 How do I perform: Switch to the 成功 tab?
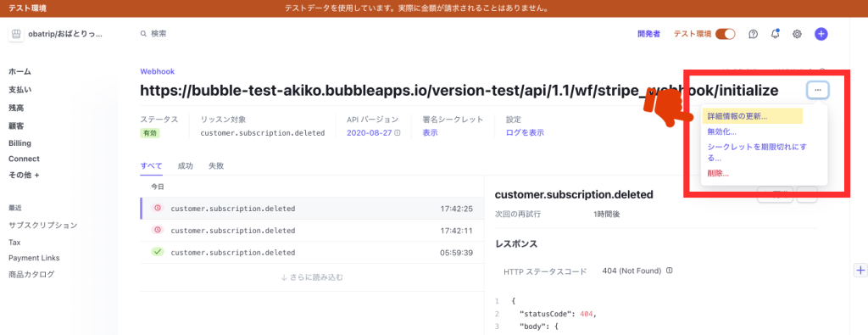186,165
